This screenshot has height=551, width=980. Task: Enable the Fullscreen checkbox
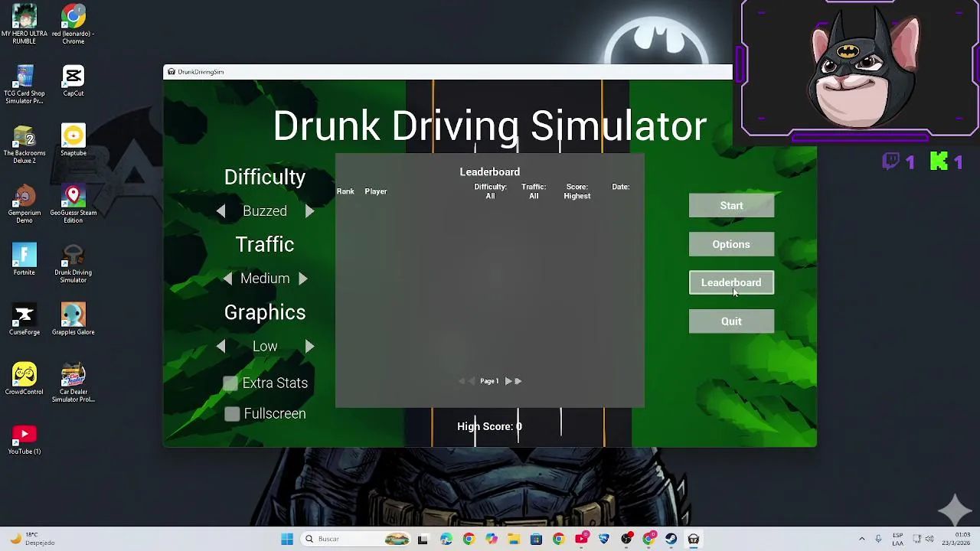(232, 414)
